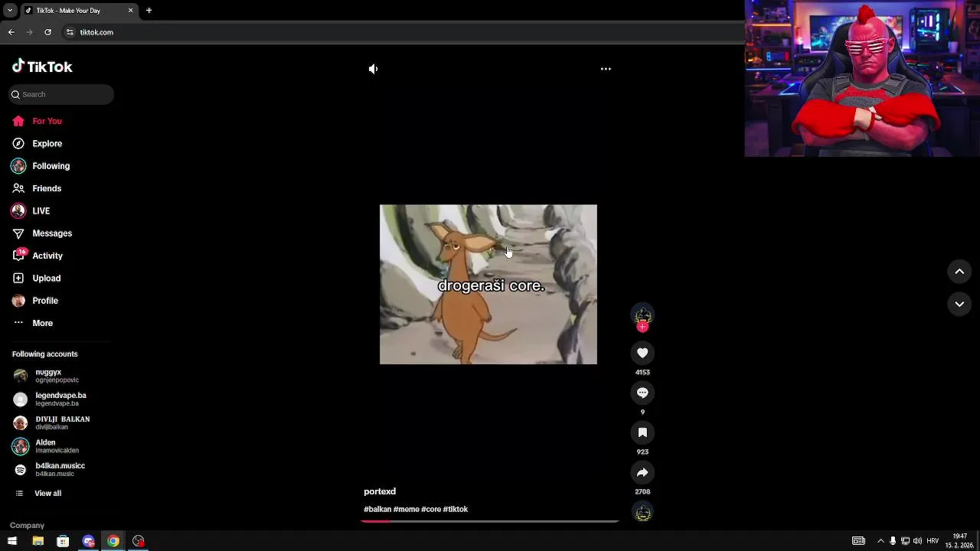Viewport: 980px width, 551px height.
Task: Click the share count 2708
Action: pyautogui.click(x=642, y=492)
